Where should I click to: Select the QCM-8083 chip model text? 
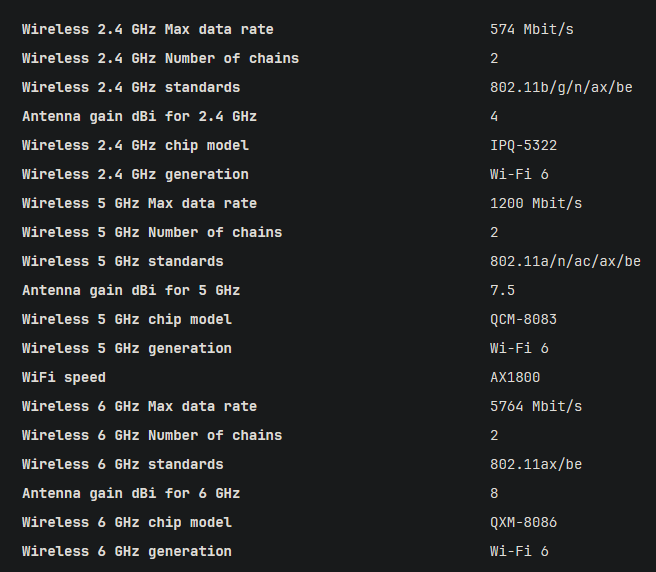523,320
